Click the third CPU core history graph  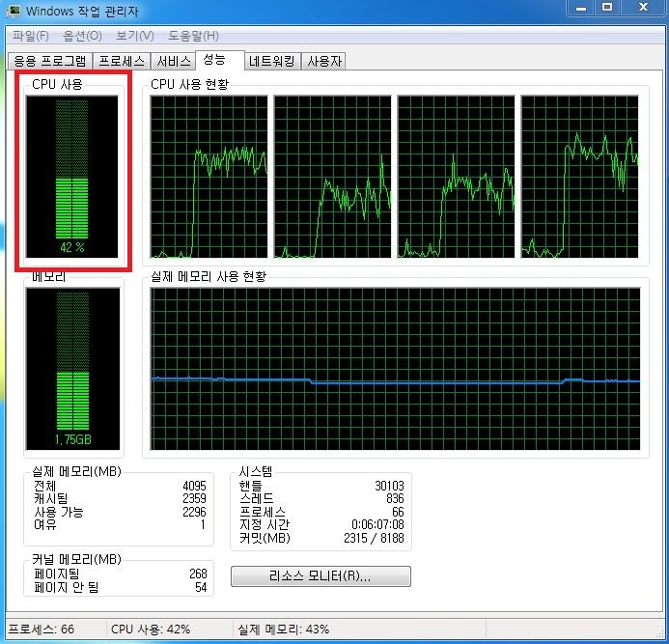tap(456, 177)
